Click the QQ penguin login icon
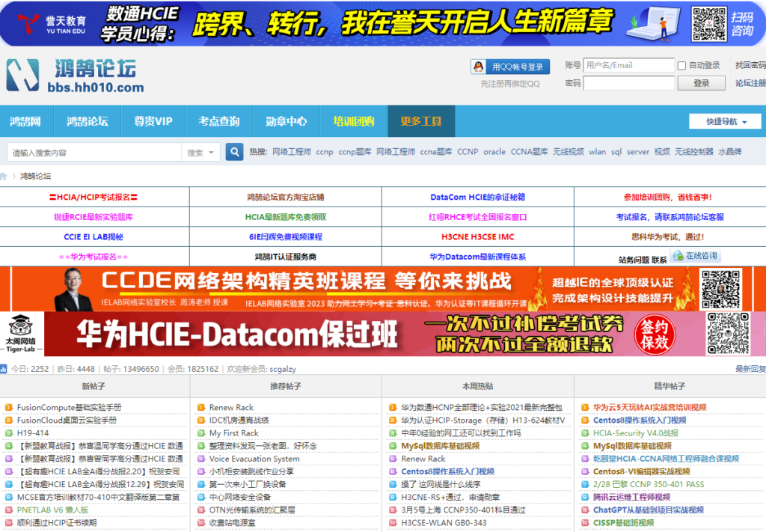Screen dimensions: 766x532 (x=478, y=67)
